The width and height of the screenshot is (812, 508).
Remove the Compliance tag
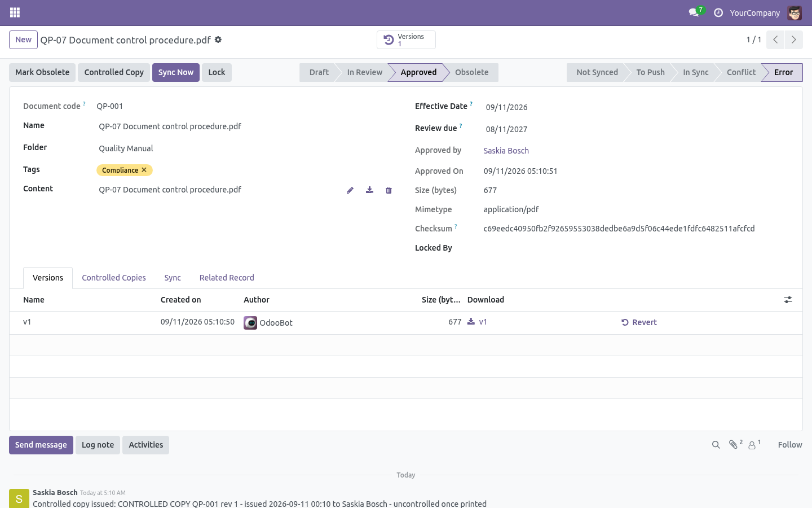coord(144,170)
